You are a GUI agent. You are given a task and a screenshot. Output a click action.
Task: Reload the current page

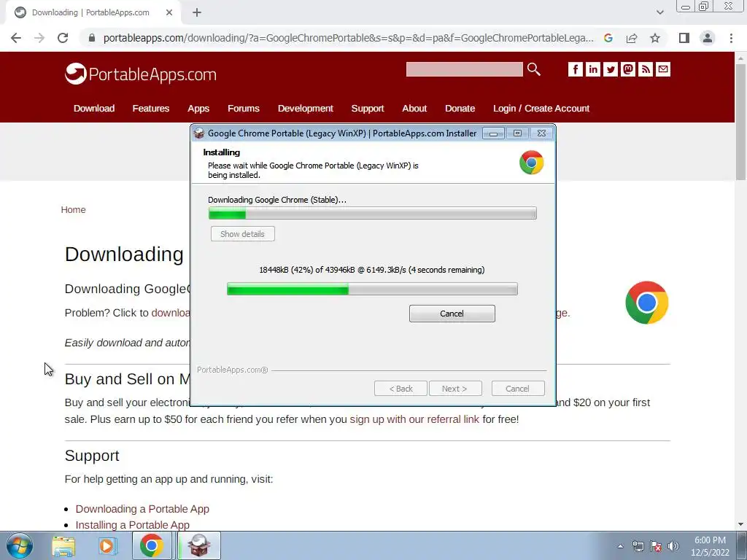(x=63, y=38)
